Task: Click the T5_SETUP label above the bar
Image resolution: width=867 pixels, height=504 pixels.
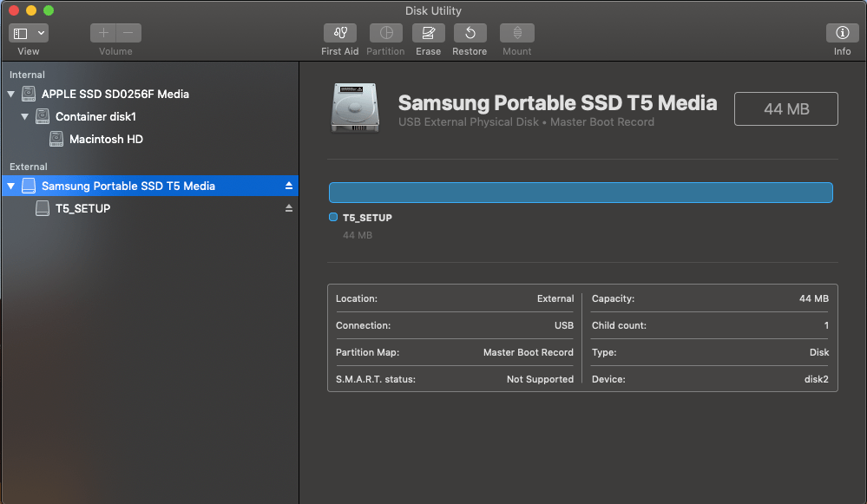Action: (365, 218)
